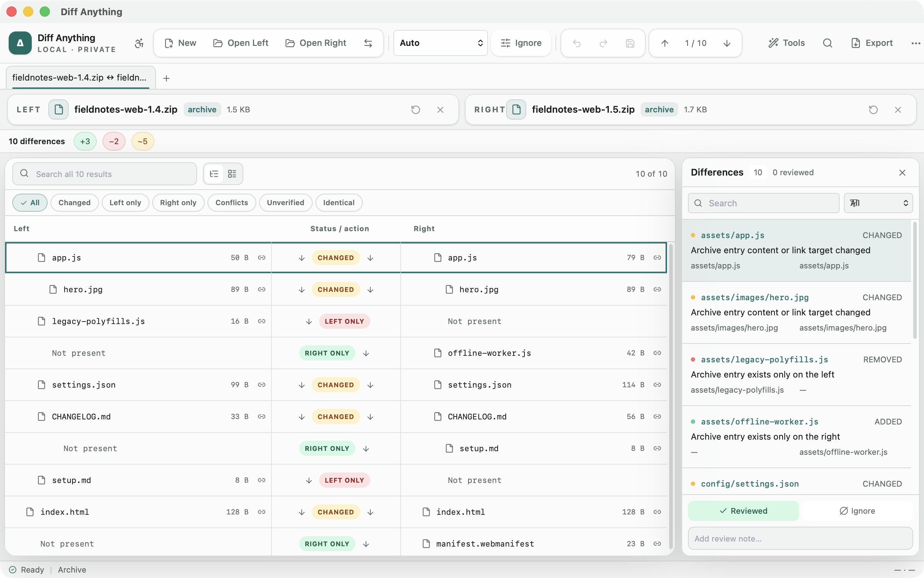Click the accessibility icon beside Local Private
The width and height of the screenshot is (924, 578).
click(x=139, y=43)
